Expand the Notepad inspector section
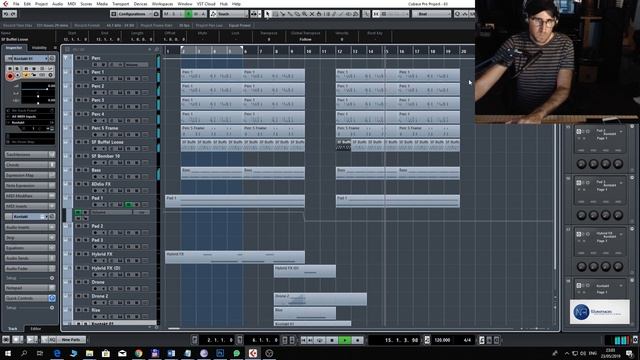Screen dimensions: 640x360 30,288
